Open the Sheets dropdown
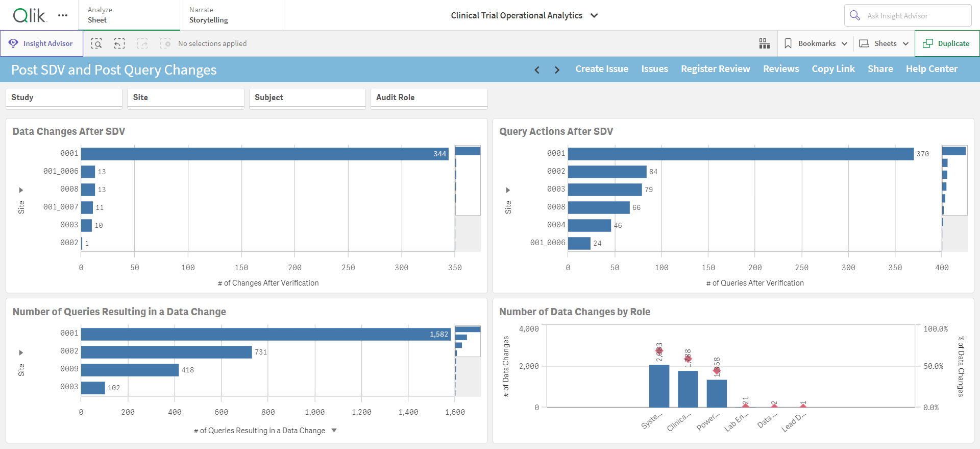The image size is (980, 449). (884, 43)
